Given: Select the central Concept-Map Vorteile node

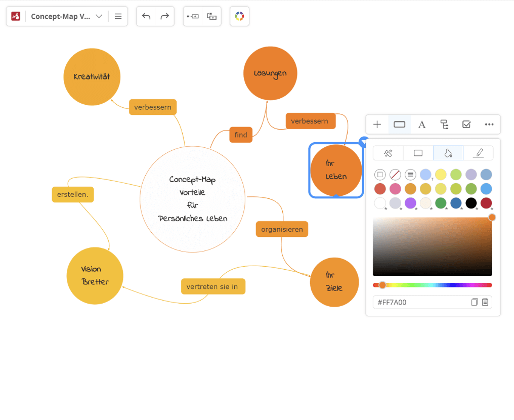Looking at the screenshot, I should pyautogui.click(x=192, y=199).
